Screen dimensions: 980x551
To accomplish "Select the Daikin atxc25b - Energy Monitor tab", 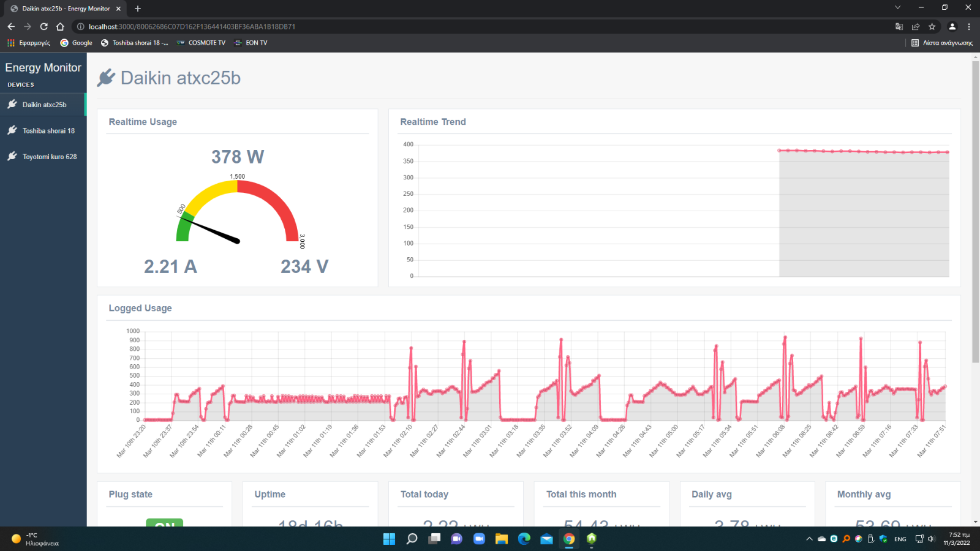I will click(x=66, y=9).
